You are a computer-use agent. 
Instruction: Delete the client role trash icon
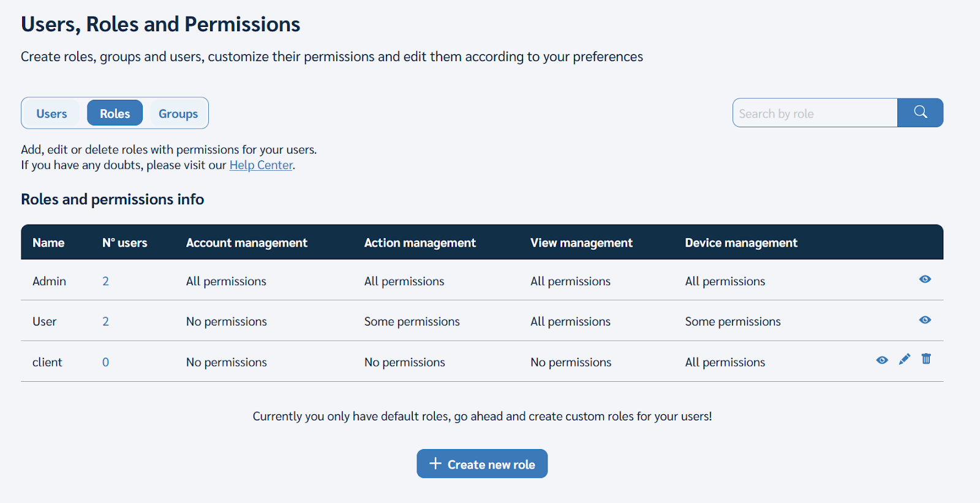coord(926,359)
